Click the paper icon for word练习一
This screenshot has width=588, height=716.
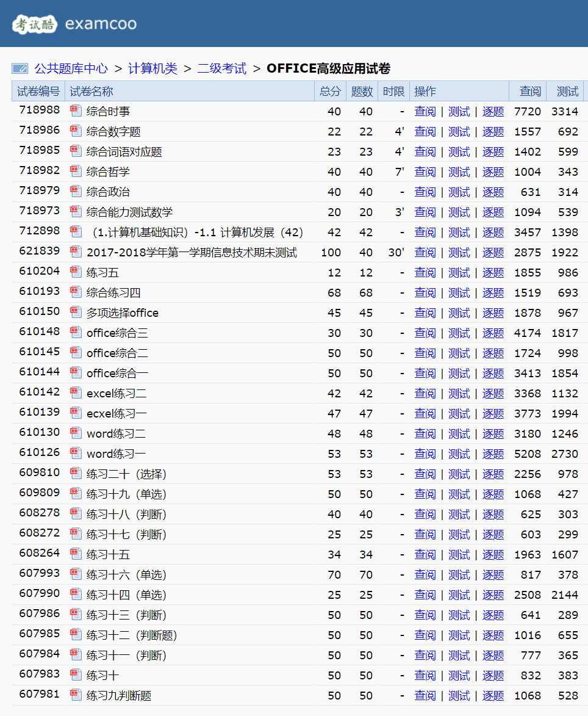76,454
